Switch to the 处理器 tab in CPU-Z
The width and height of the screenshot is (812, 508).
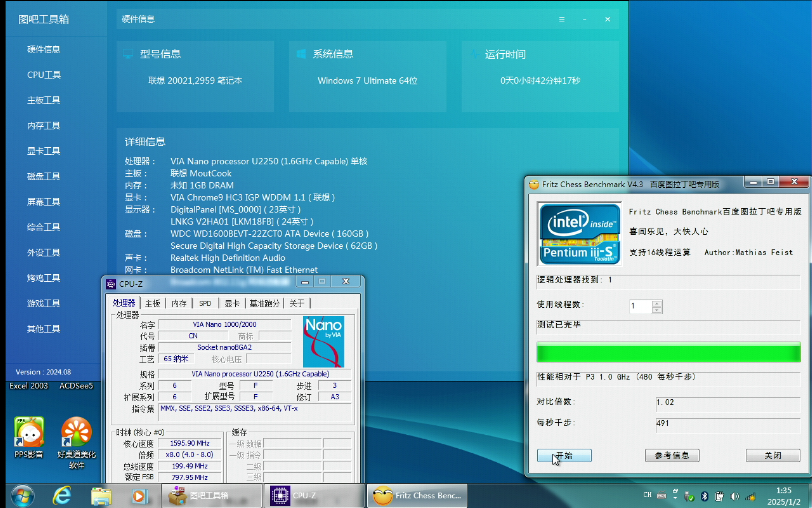click(x=124, y=303)
